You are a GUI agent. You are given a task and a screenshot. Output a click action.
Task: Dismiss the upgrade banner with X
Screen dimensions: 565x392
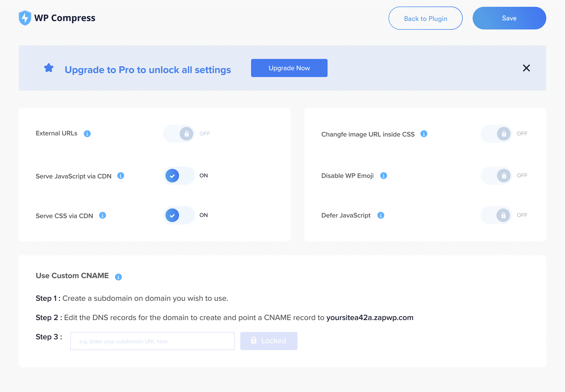526,68
